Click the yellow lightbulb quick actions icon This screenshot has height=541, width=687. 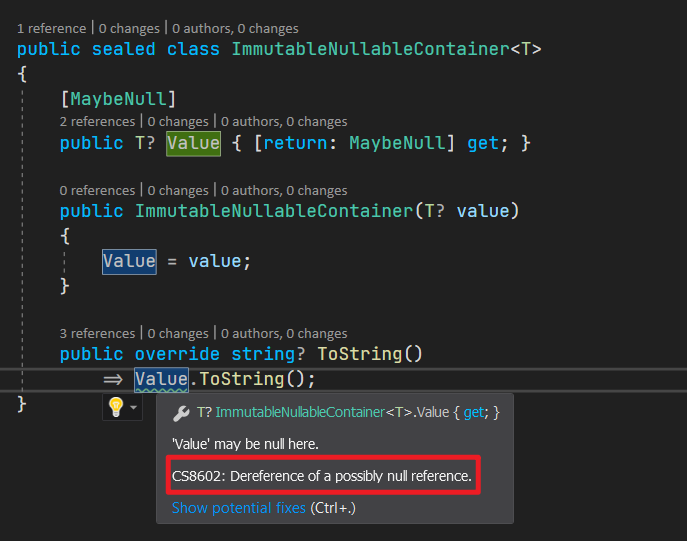pos(116,407)
